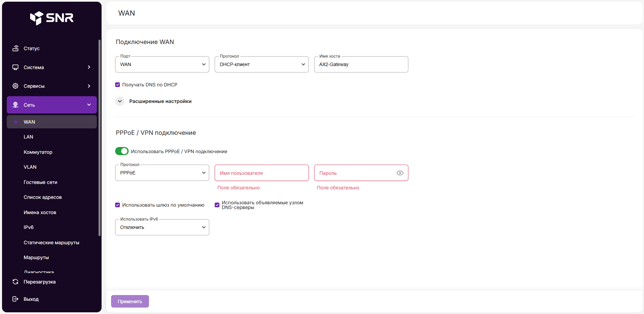The height and width of the screenshot is (314, 644).
Task: Open the DHCP-клиент protocol dropdown
Action: point(261,64)
